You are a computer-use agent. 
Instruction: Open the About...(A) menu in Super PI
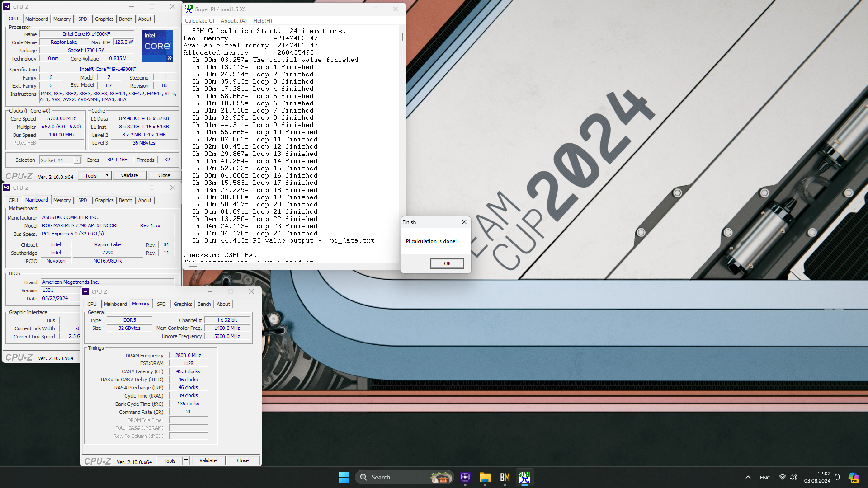click(233, 21)
